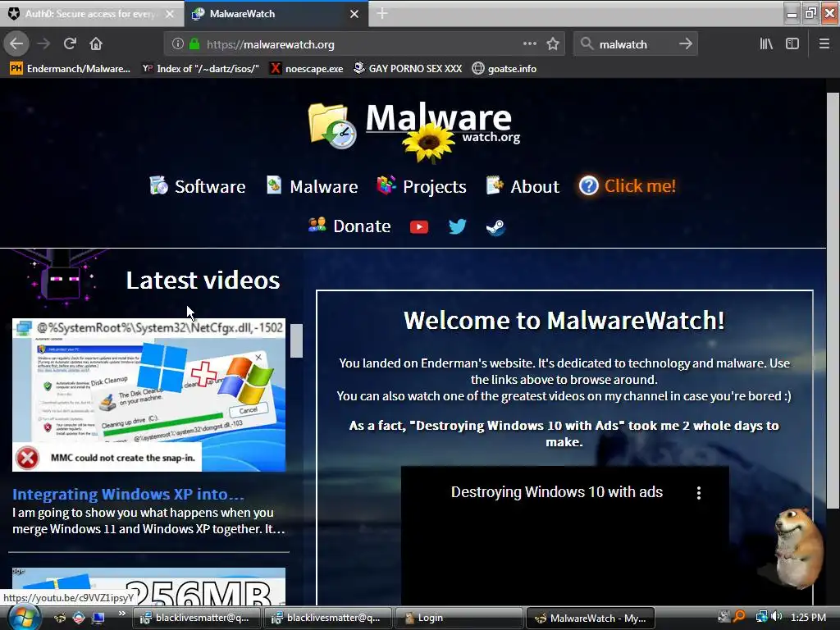The image size is (840, 630).
Task: Open a new tab with the plus button
Action: (x=382, y=13)
